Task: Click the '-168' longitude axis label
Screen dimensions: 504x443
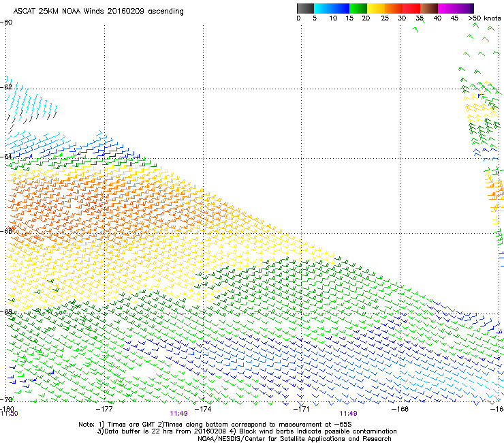Action: (x=400, y=409)
